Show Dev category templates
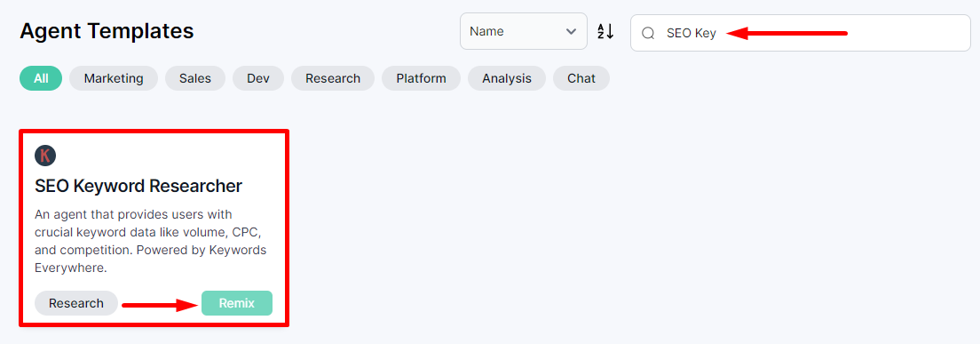Screen dimensions: 980x344 tap(258, 78)
